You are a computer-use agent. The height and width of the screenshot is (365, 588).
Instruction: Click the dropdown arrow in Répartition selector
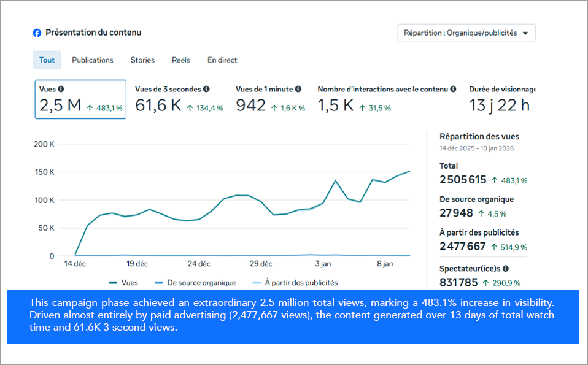(525, 34)
